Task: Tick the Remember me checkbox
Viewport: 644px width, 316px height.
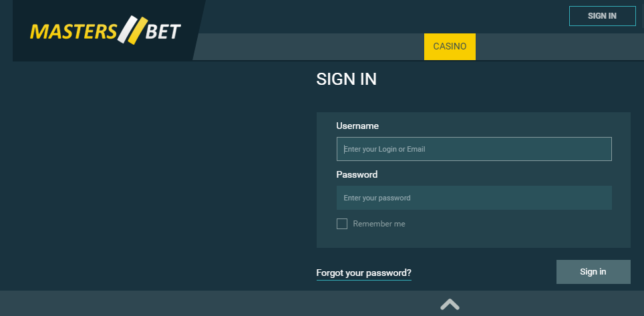Action: click(342, 224)
